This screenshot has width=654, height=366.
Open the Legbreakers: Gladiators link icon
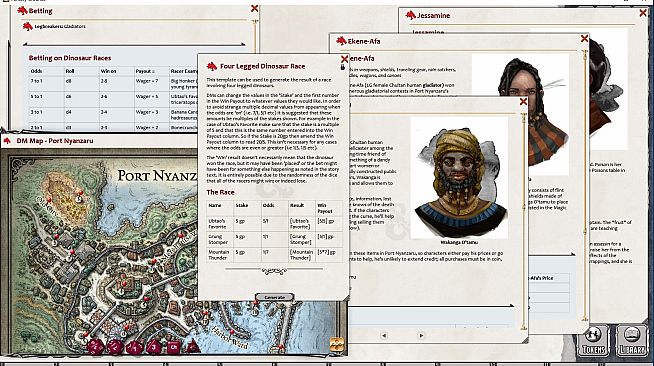click(28, 26)
